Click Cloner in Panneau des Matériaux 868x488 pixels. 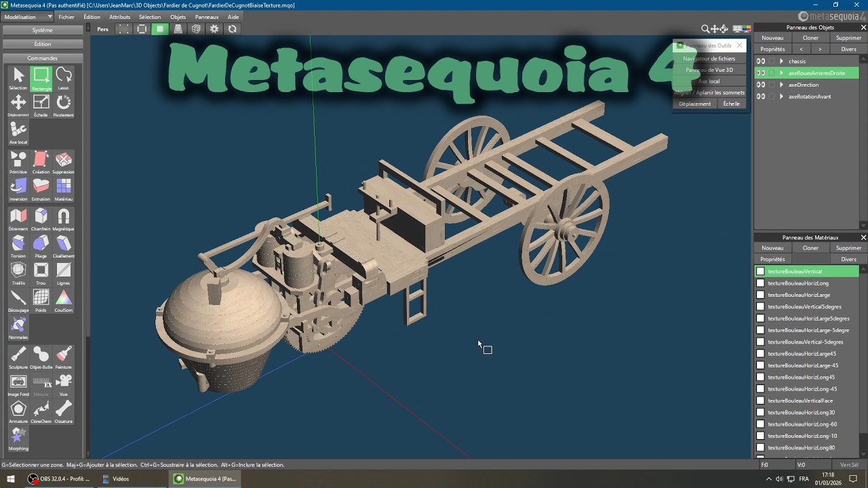tap(810, 248)
